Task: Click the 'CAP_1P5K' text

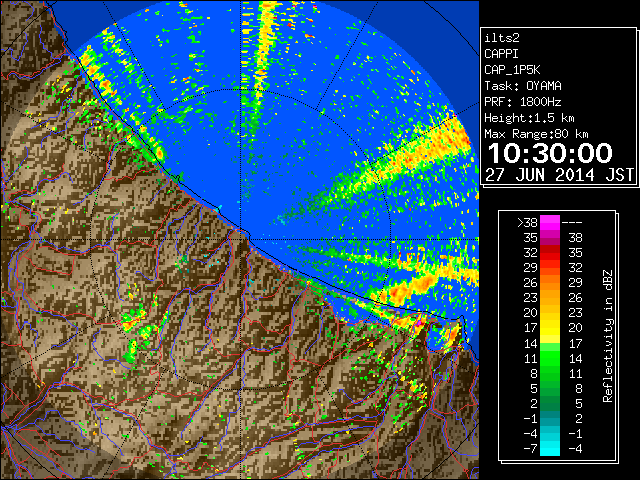Action: [x=512, y=70]
